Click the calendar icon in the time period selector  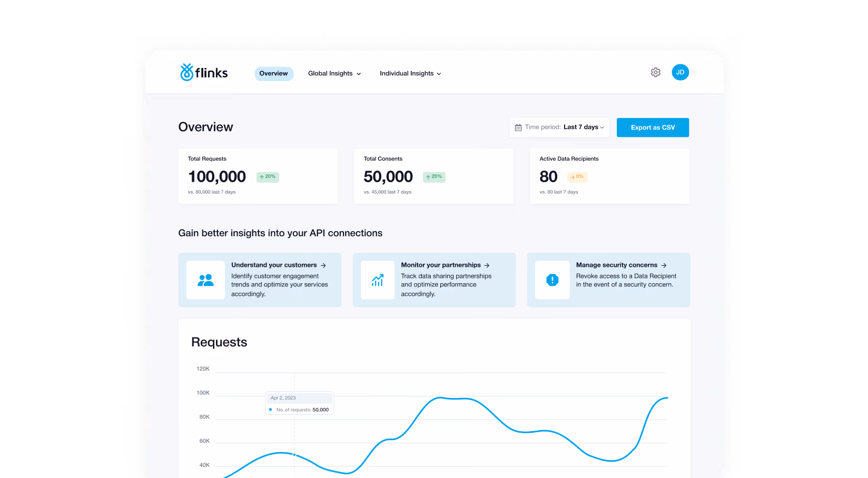518,127
